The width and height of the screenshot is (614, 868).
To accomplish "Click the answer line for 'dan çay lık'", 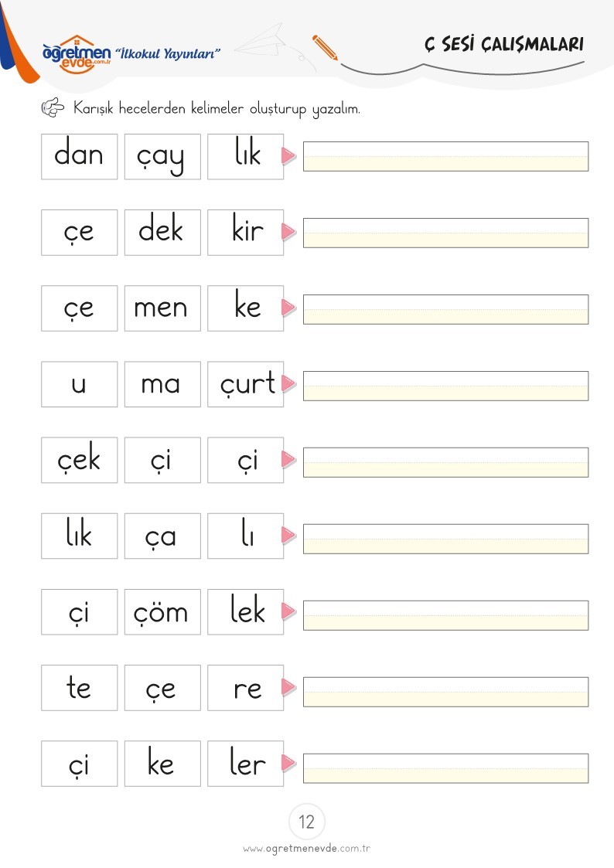I will pyautogui.click(x=445, y=156).
